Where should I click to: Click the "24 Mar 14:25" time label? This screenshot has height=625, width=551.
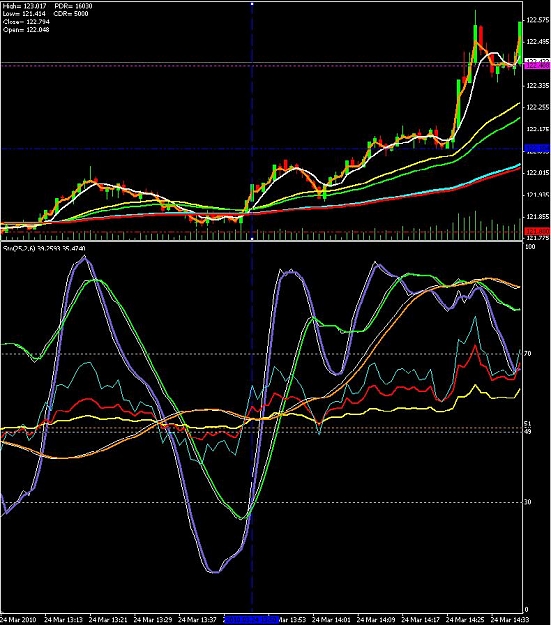(x=465, y=620)
